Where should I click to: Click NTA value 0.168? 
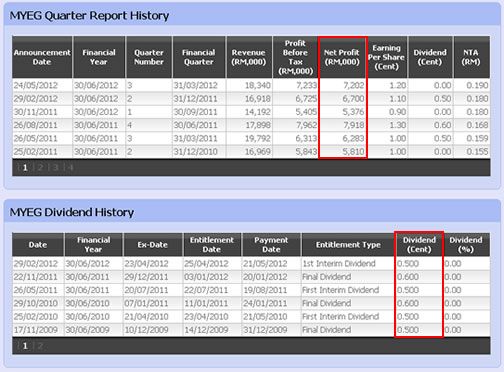[x=477, y=125]
